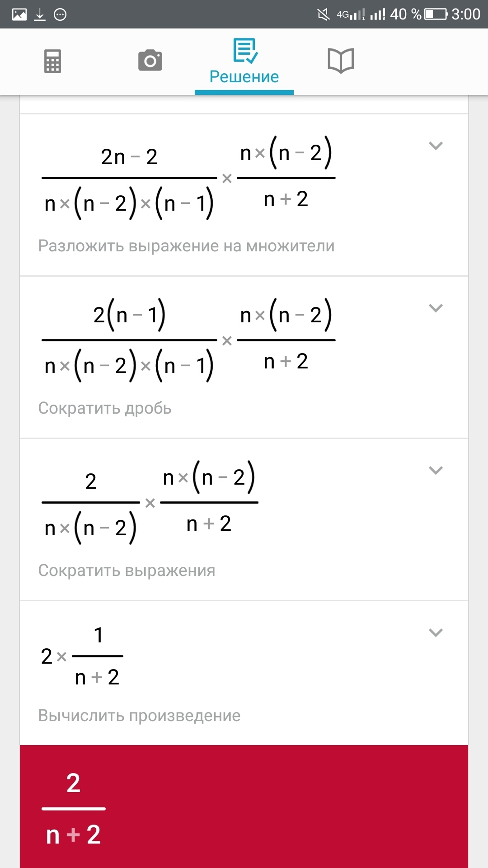Tap the muted sound status icon
This screenshot has width=488, height=868.
[324, 14]
